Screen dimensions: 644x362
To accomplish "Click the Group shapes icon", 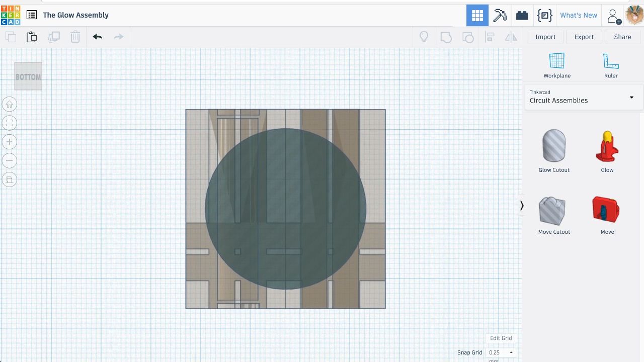I will [446, 37].
